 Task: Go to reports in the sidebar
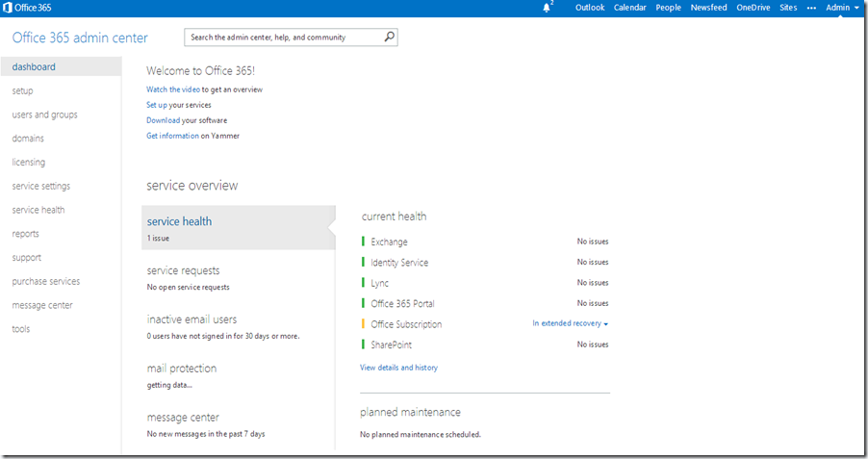point(25,234)
